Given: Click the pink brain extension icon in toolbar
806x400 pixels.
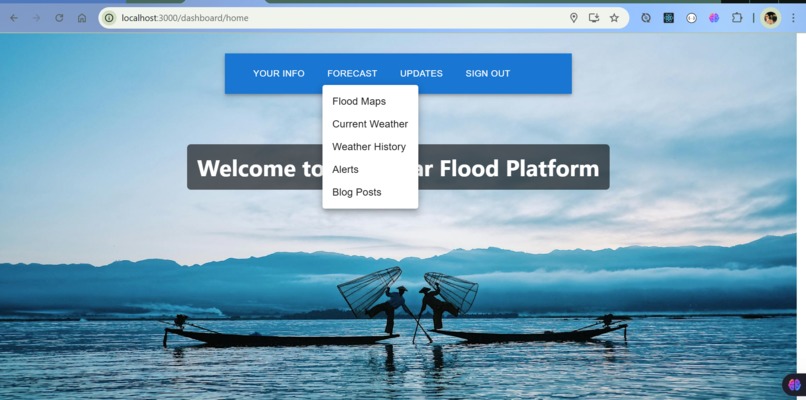Looking at the screenshot, I should click(x=714, y=18).
